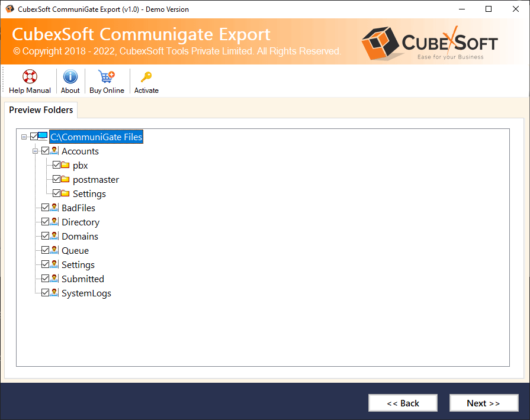Click the folder icon next to pbx
This screenshot has height=420, width=530.
(65, 165)
